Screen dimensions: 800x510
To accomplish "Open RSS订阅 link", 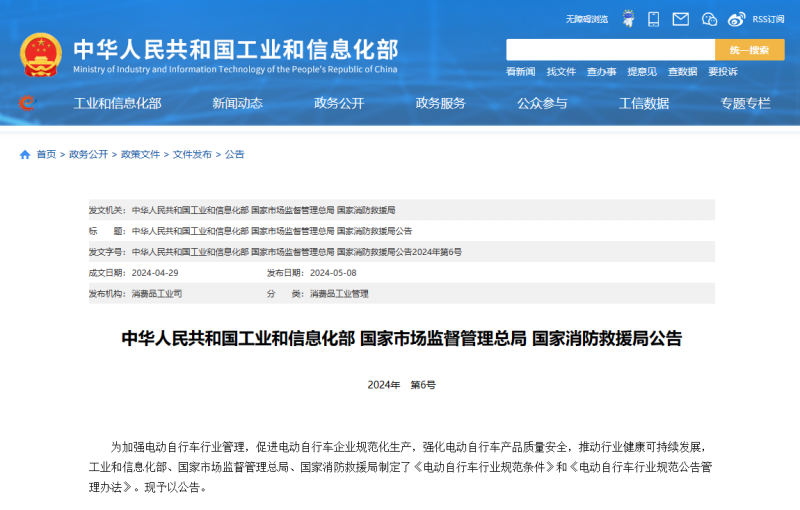I will [768, 19].
